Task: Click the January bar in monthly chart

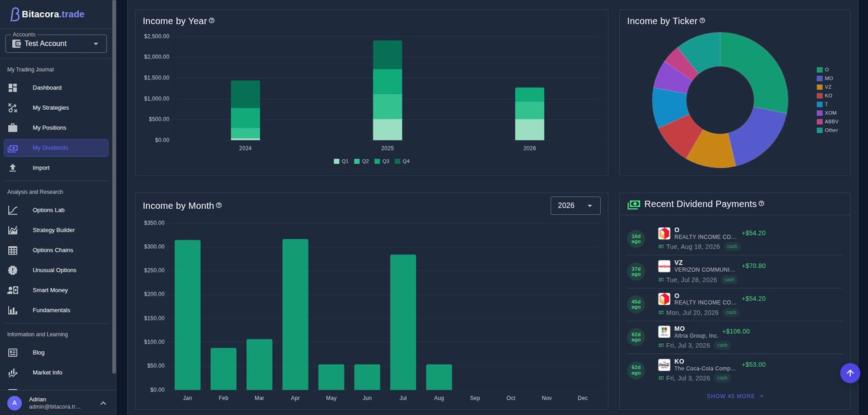Action: click(x=187, y=315)
